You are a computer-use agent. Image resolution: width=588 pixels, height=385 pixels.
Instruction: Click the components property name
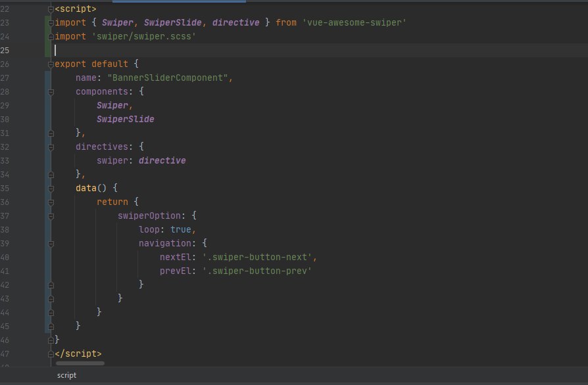point(102,92)
